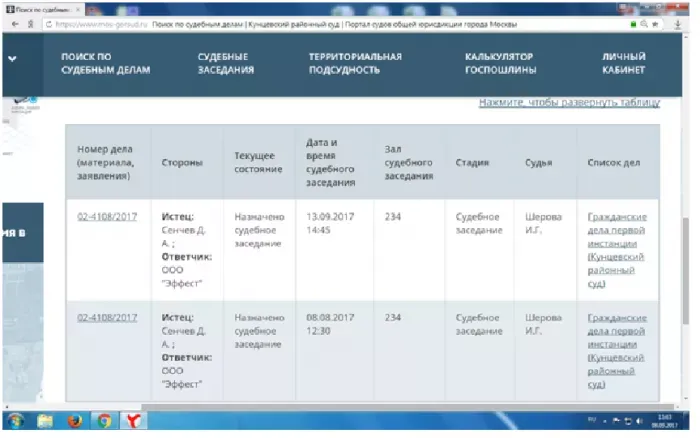Open the 'Судебные заседания' menu item
This screenshot has width=700, height=438.
[226, 64]
